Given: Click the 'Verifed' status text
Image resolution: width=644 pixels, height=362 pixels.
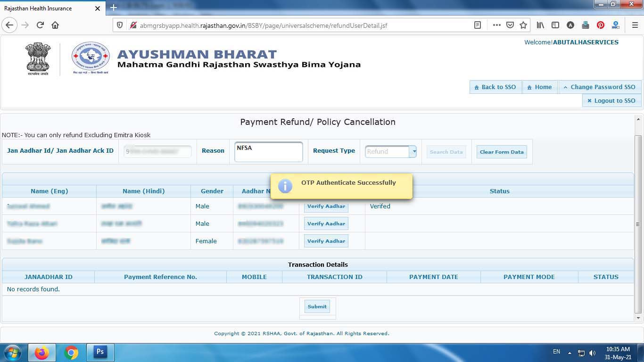Looking at the screenshot, I should (380, 206).
